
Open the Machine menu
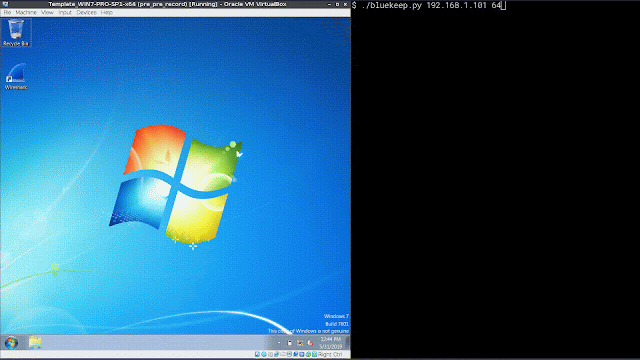pos(26,13)
